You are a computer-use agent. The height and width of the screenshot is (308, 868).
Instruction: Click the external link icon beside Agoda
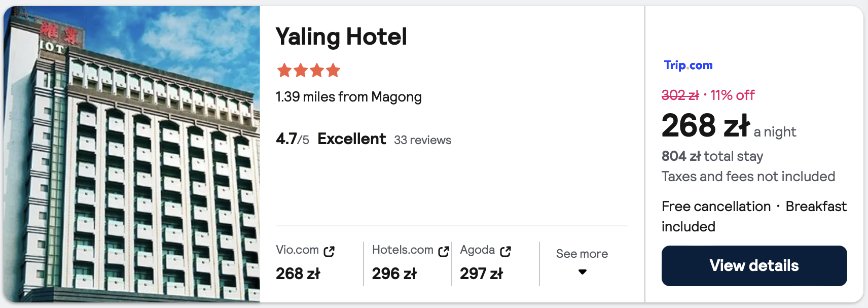[x=505, y=251]
